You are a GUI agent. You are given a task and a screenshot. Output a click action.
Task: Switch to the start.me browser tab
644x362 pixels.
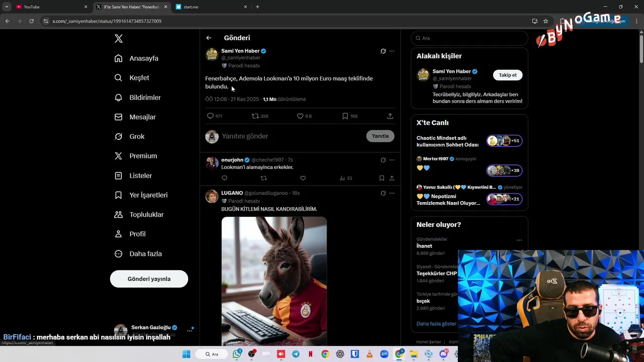pyautogui.click(x=210, y=7)
